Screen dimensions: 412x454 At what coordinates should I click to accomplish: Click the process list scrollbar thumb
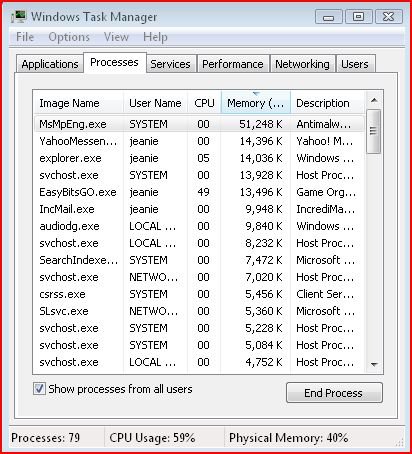tap(374, 131)
